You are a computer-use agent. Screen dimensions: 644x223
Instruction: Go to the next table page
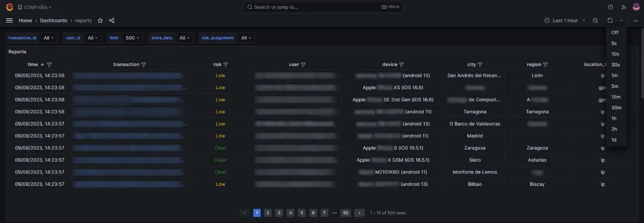click(359, 213)
